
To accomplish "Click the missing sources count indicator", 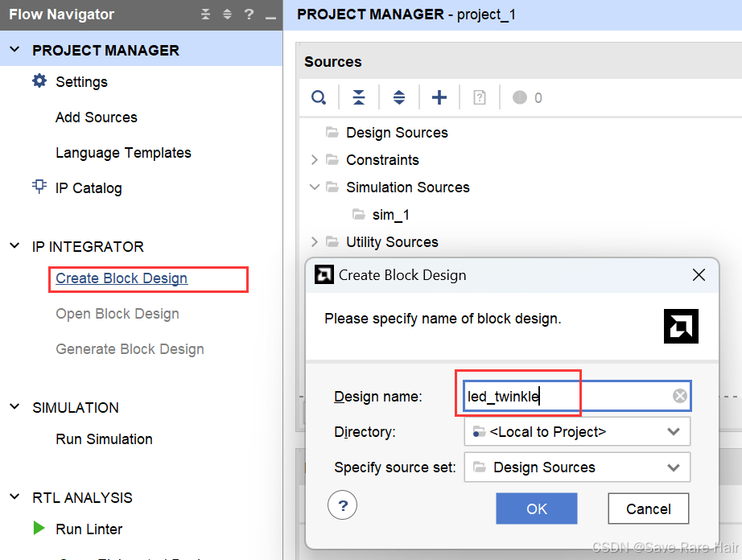I will tap(527, 97).
